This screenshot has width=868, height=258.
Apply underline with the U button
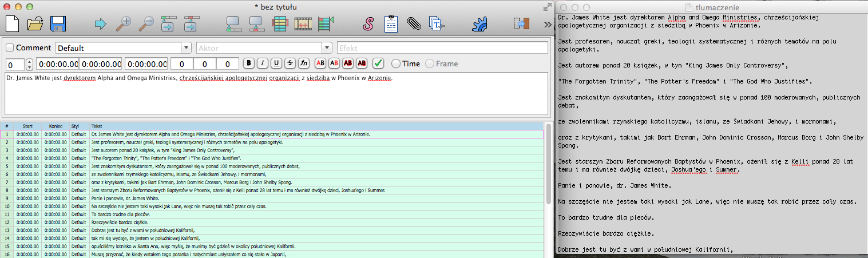(276, 63)
